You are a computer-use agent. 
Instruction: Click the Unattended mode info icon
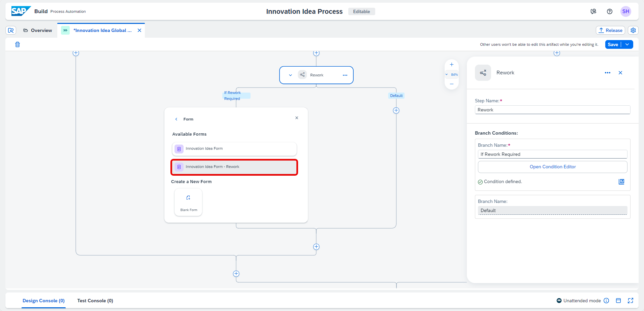coord(606,301)
